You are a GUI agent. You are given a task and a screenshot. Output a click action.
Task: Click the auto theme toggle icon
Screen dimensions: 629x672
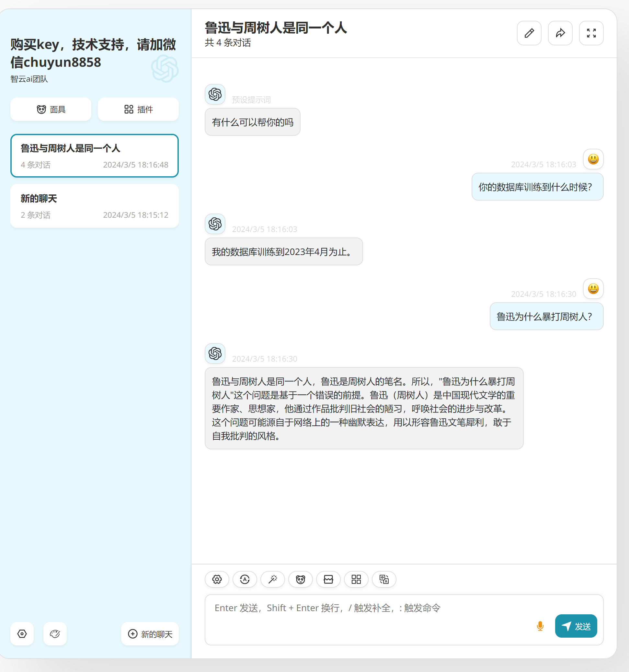(245, 579)
